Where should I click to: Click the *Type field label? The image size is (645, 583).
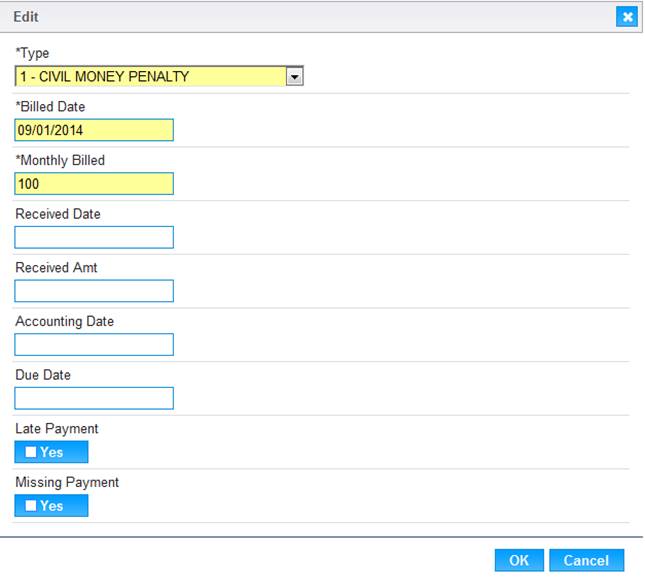[x=32, y=53]
